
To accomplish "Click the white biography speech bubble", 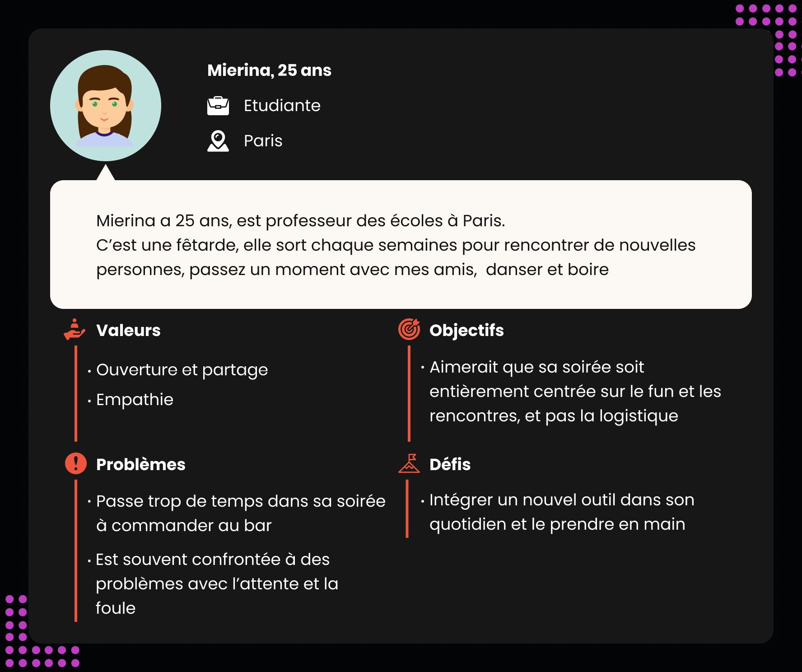I will pyautogui.click(x=401, y=244).
